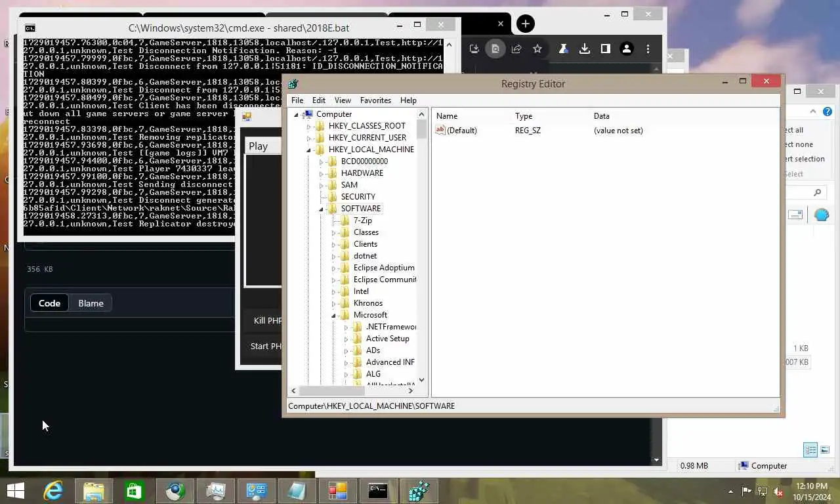
Task: Expand the SAM key
Action: pyautogui.click(x=321, y=185)
